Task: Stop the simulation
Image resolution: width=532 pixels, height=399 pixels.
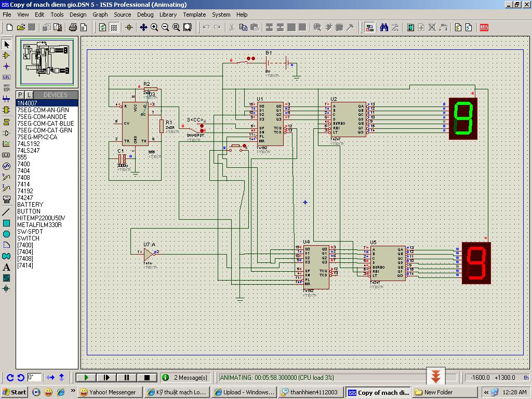Action: point(147,378)
